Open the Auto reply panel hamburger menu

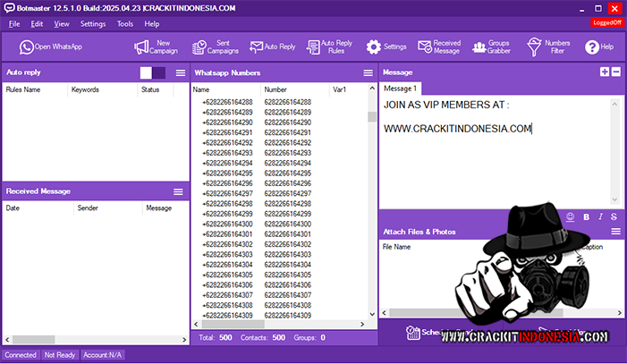[x=181, y=72]
